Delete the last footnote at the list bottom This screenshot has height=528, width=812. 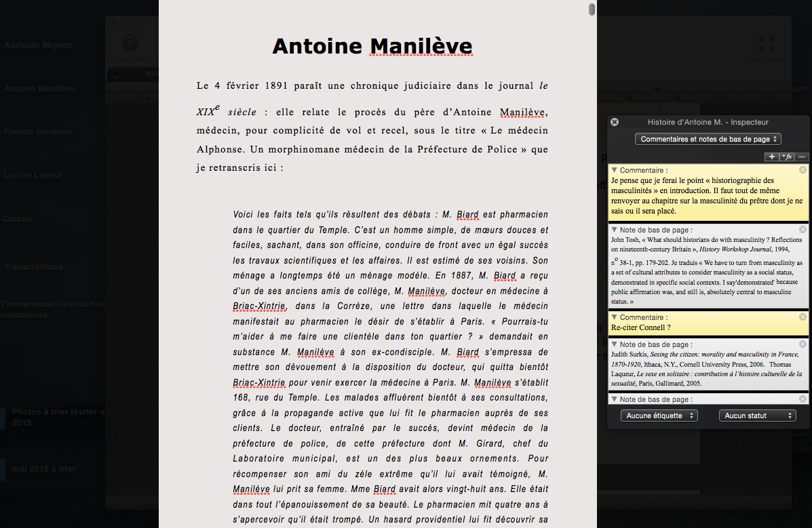[803, 399]
